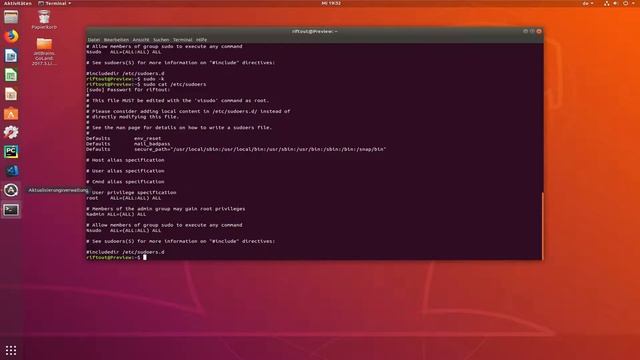Open the system menu arrow at the top-right
640x360 pixels.
[x=633, y=3]
